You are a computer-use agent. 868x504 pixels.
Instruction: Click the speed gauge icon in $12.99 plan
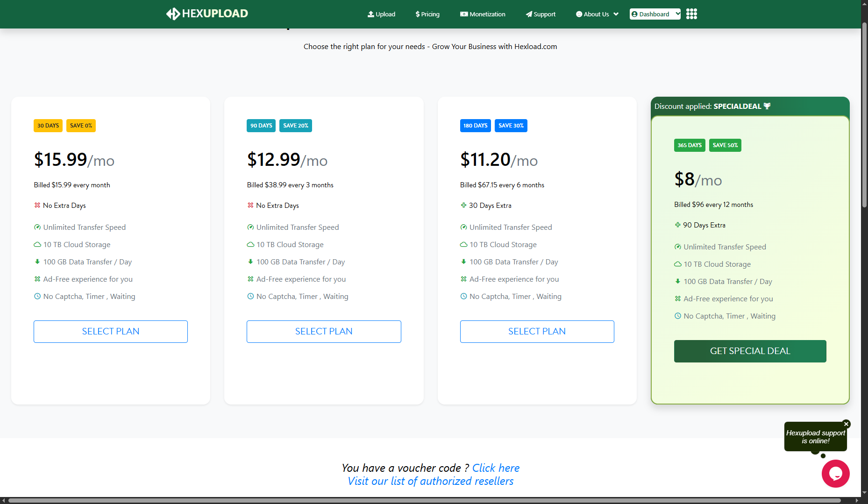250,227
